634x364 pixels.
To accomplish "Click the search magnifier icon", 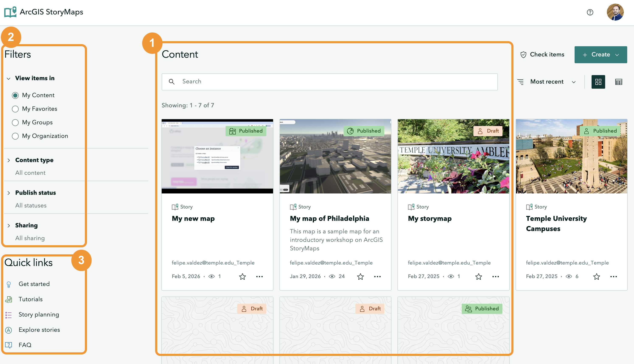I will coord(171,81).
